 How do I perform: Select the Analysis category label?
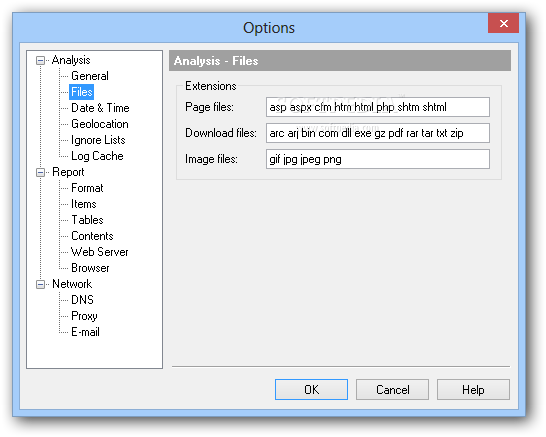point(71,60)
